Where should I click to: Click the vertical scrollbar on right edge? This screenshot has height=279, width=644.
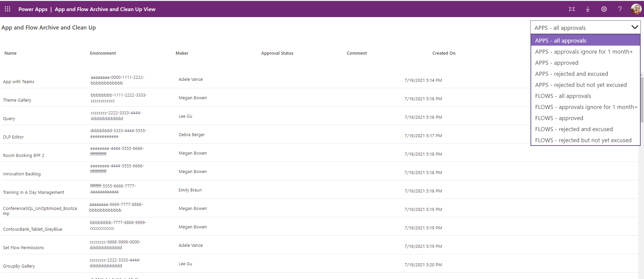point(642,101)
